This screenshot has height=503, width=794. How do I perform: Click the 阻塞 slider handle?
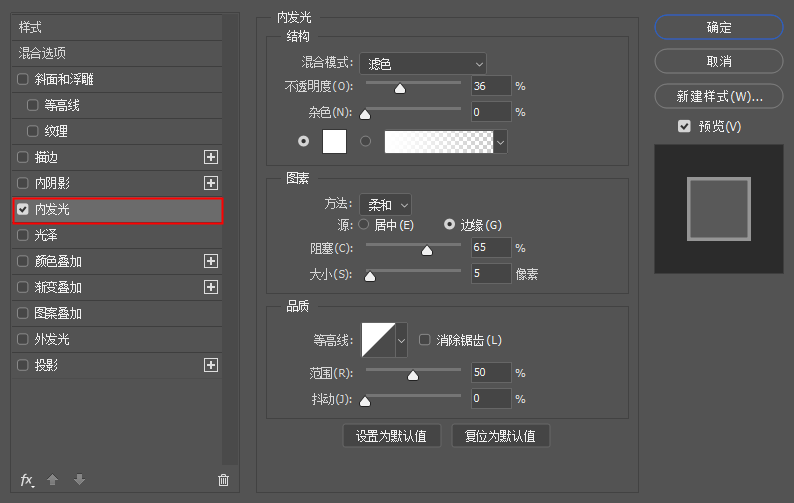[427, 250]
